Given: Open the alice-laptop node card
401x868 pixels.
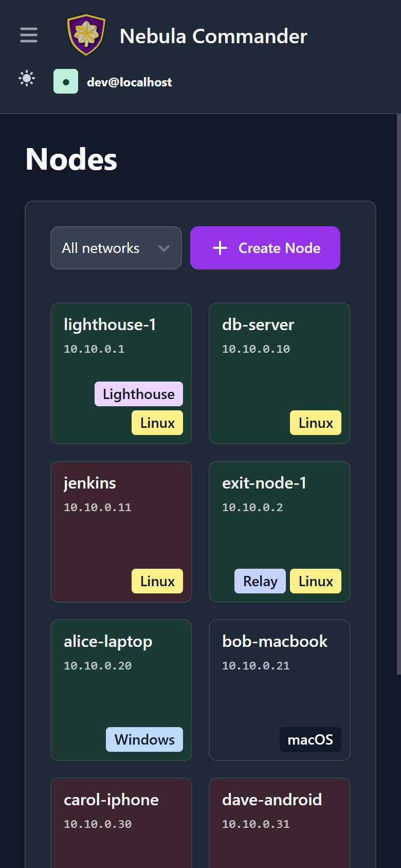Looking at the screenshot, I should pos(121,690).
